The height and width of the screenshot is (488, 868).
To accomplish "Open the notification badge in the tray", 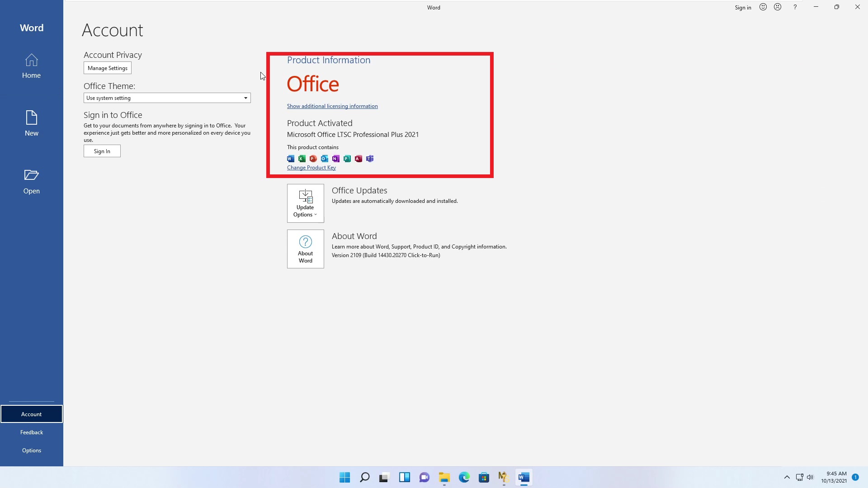I will click(855, 477).
